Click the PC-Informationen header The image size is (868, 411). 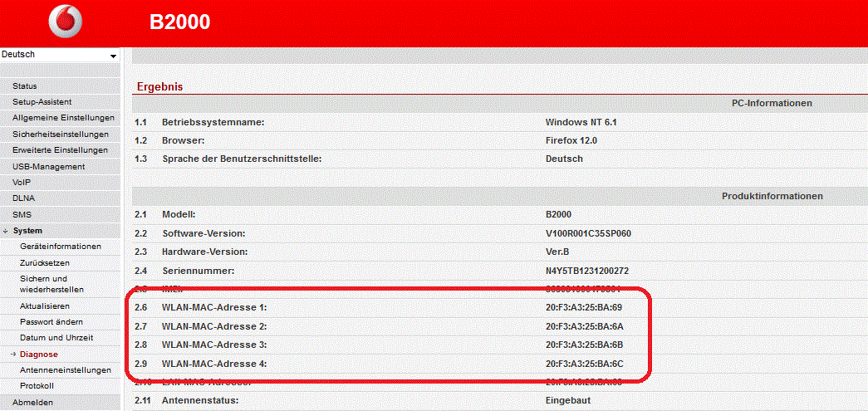[x=772, y=103]
